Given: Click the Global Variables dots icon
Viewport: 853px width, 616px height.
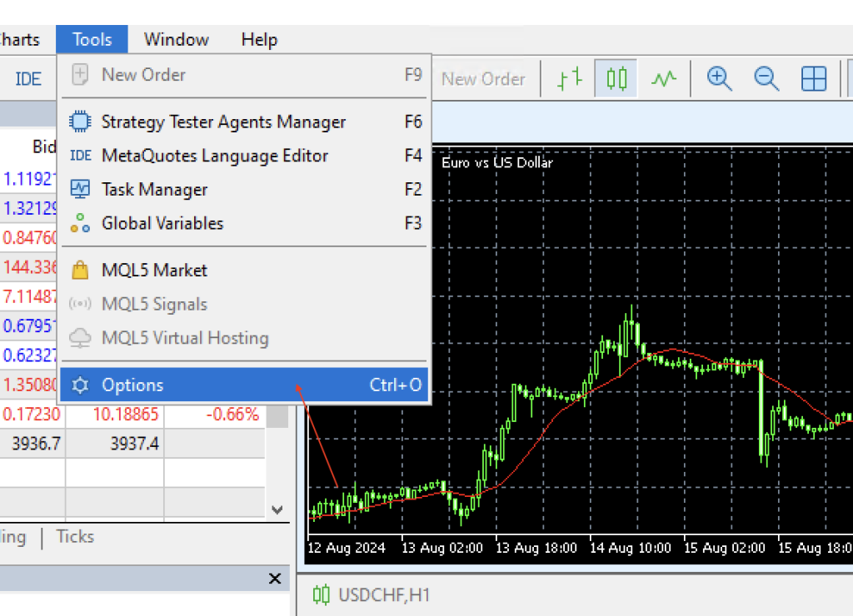Looking at the screenshot, I should [80, 223].
